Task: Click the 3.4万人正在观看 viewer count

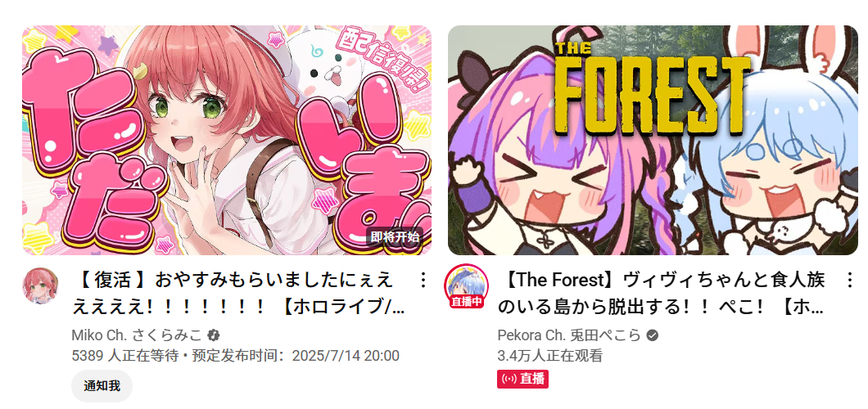Action: point(549,355)
